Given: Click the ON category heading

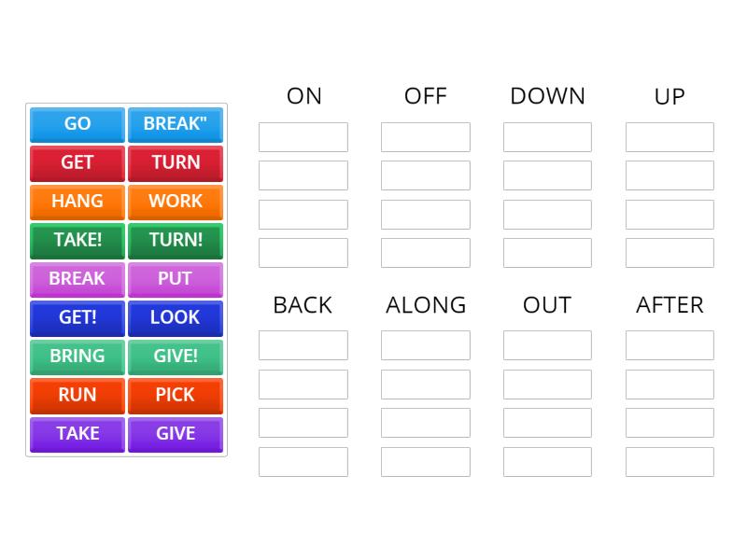Looking at the screenshot, I should [303, 95].
